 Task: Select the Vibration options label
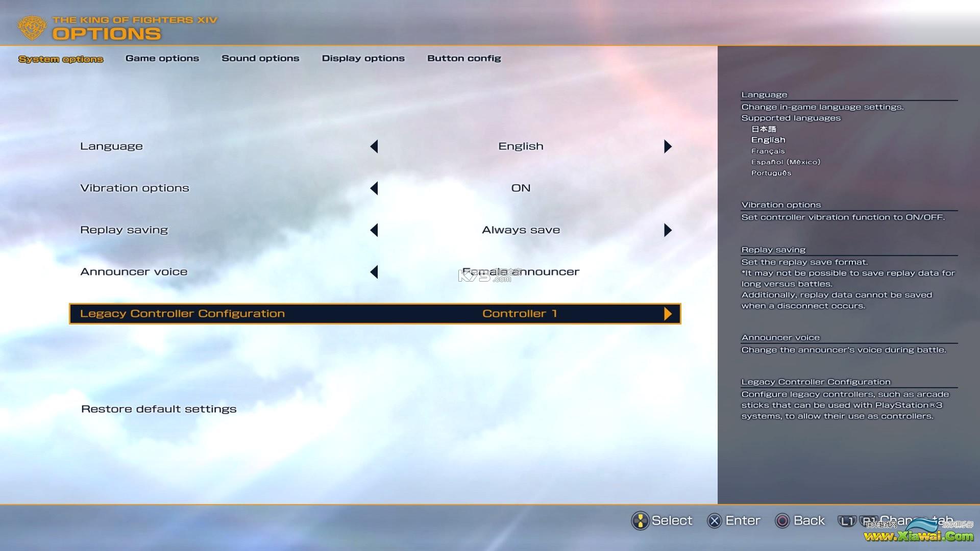134,188
